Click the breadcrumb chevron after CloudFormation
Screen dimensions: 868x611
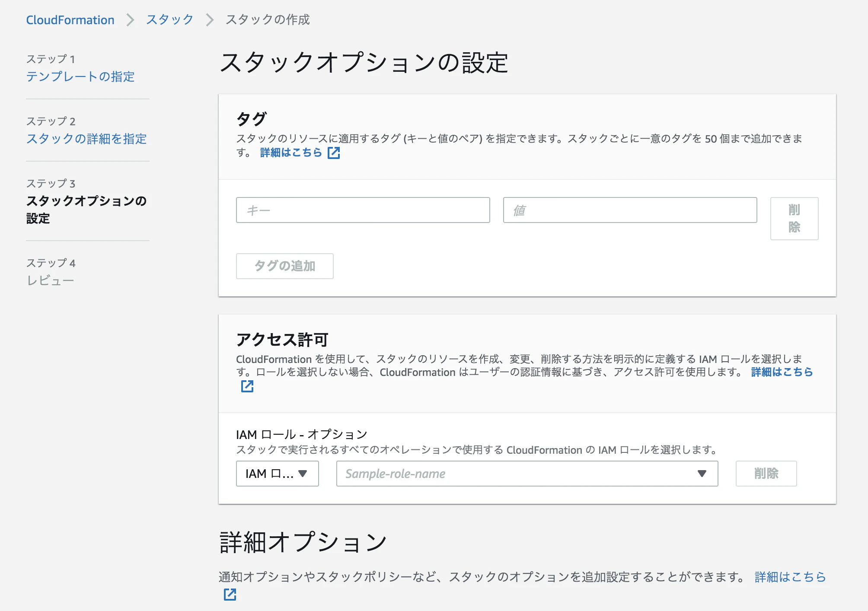(130, 20)
